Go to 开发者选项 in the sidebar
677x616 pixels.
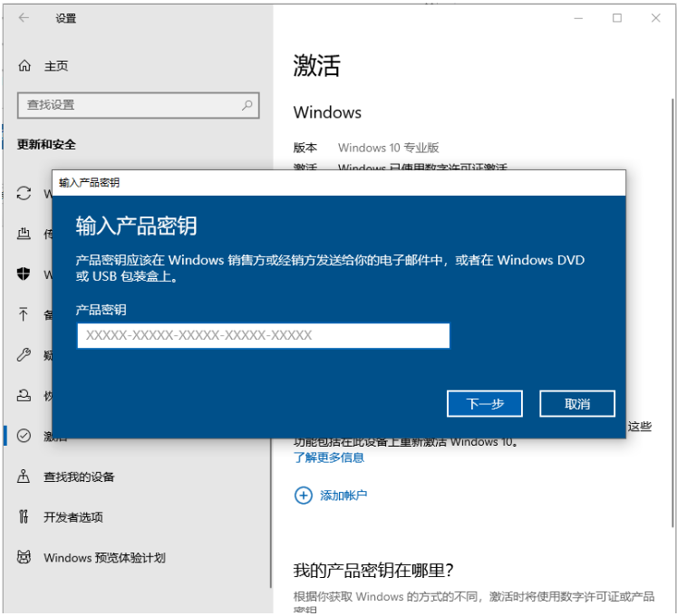[x=73, y=517]
